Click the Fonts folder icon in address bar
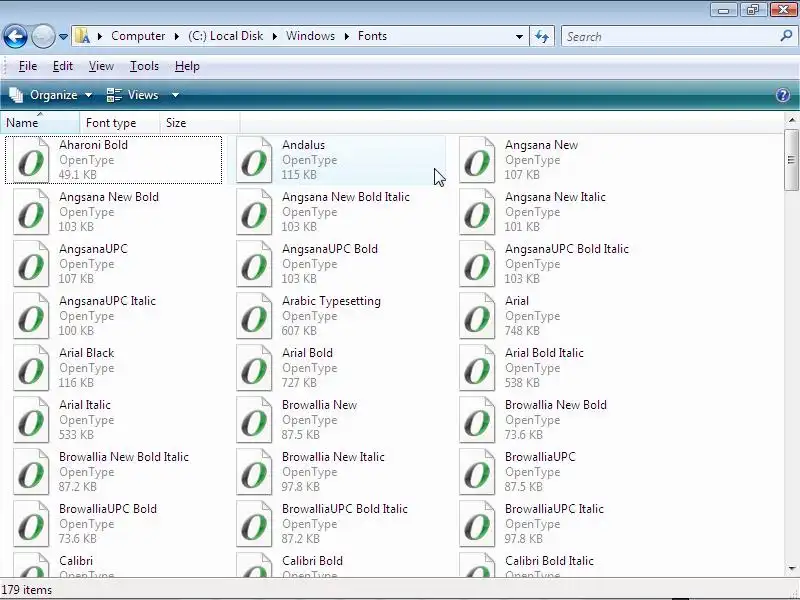Viewport: 800px width, 600px height. point(82,36)
